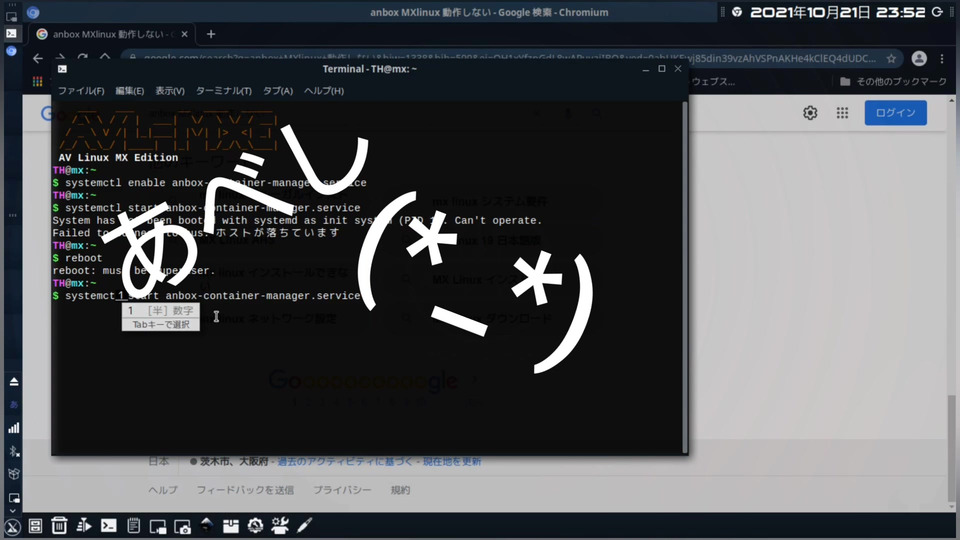Viewport: 960px width, 540px height.
Task: Open Chromium profile avatar menu
Action: 919,59
